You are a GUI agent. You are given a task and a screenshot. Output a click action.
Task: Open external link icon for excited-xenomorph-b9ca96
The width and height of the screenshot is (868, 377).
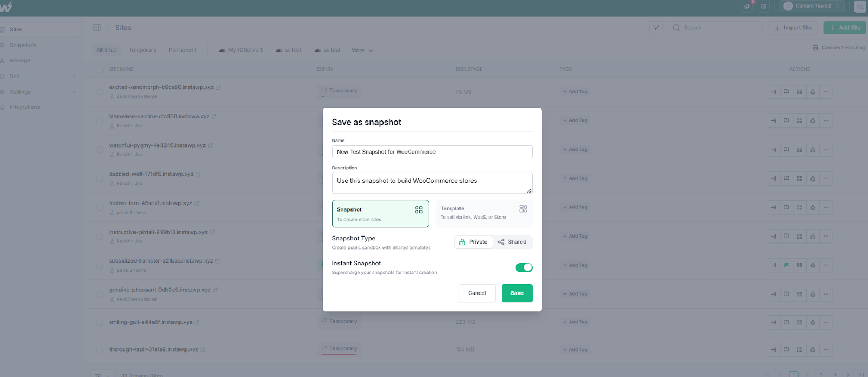[219, 87]
